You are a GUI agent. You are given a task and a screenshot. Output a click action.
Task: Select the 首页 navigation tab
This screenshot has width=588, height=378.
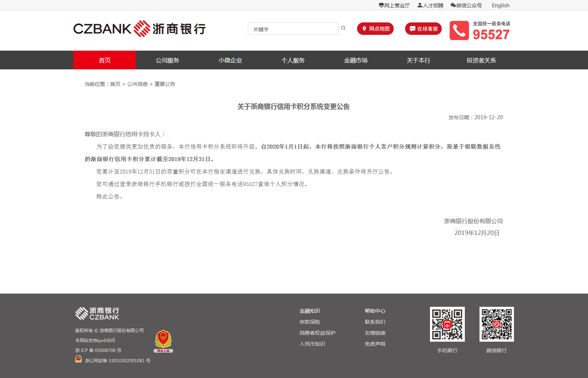click(104, 60)
